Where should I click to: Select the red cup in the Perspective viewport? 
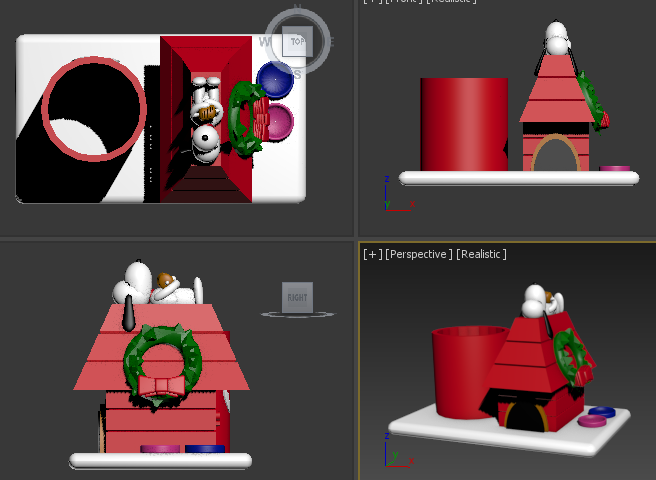[x=464, y=372]
